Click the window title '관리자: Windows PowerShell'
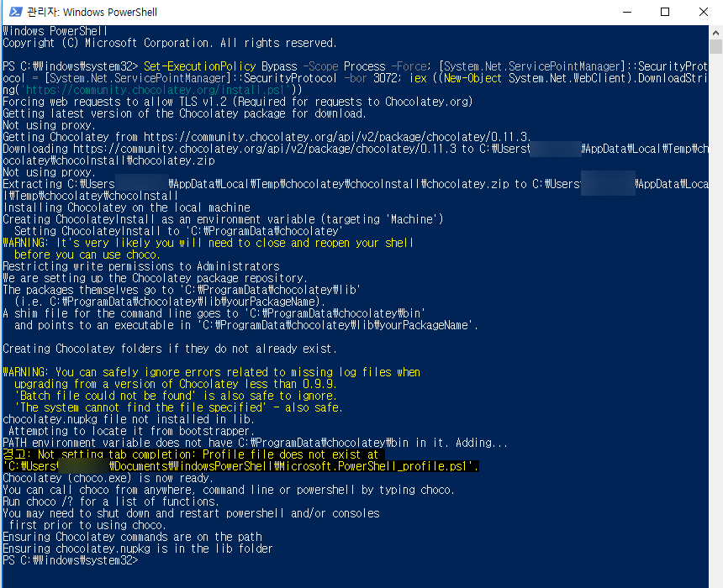The image size is (723, 588). coord(92,12)
